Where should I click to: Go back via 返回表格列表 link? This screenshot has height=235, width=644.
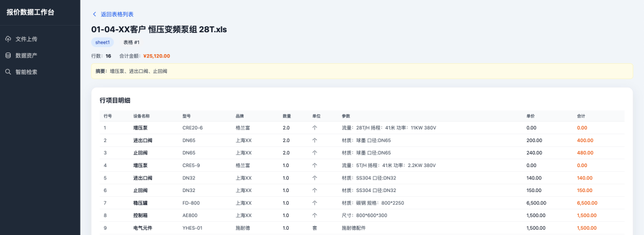click(117, 14)
